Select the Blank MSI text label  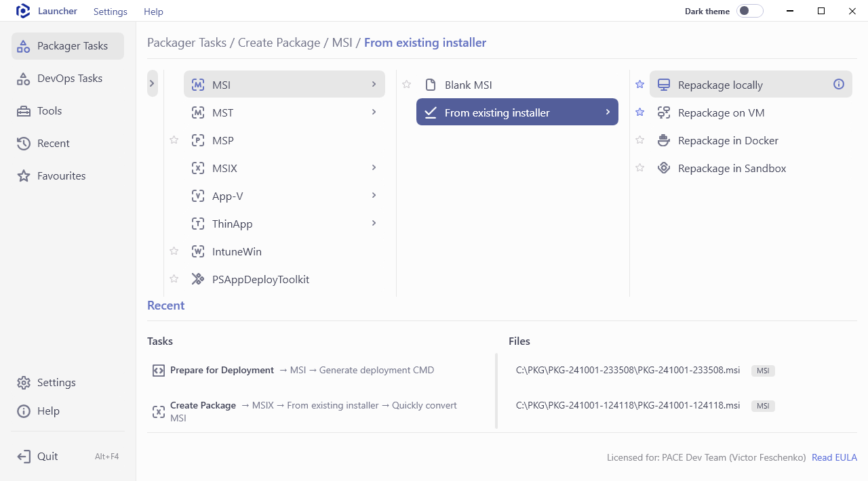point(469,85)
